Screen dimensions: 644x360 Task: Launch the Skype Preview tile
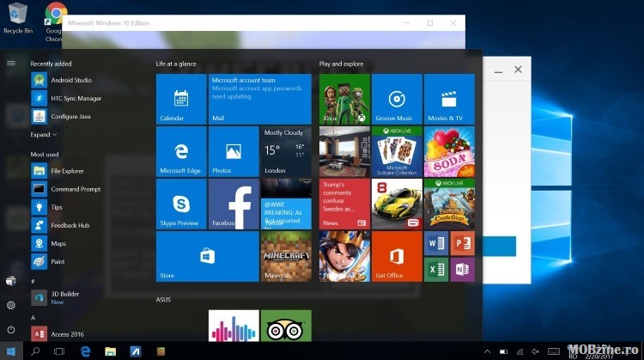(181, 204)
